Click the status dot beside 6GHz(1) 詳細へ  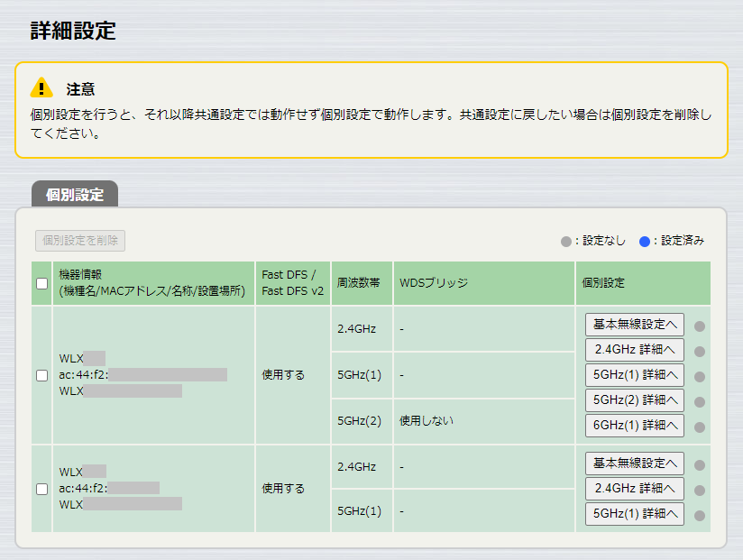tap(701, 425)
